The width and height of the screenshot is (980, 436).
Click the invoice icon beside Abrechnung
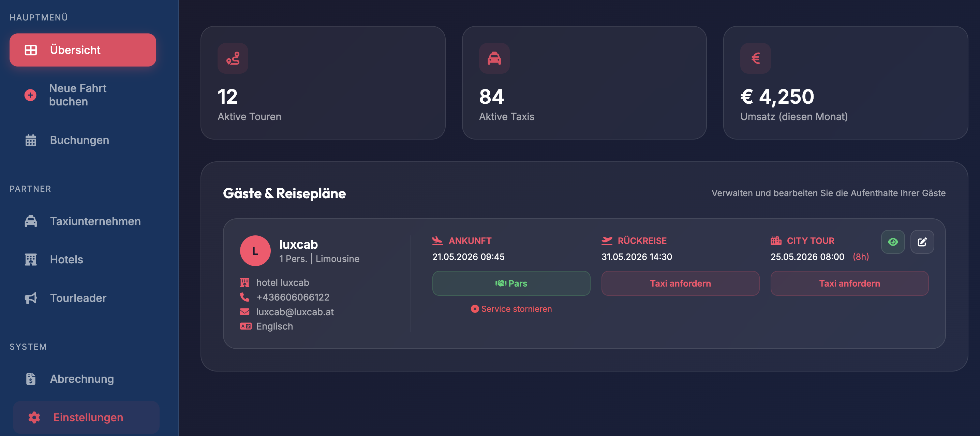pos(31,379)
